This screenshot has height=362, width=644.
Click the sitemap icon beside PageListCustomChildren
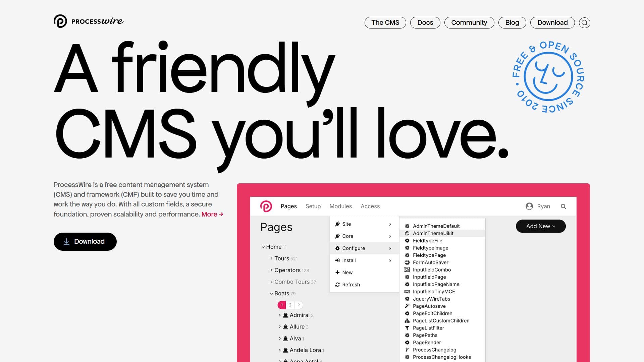pyautogui.click(x=407, y=321)
